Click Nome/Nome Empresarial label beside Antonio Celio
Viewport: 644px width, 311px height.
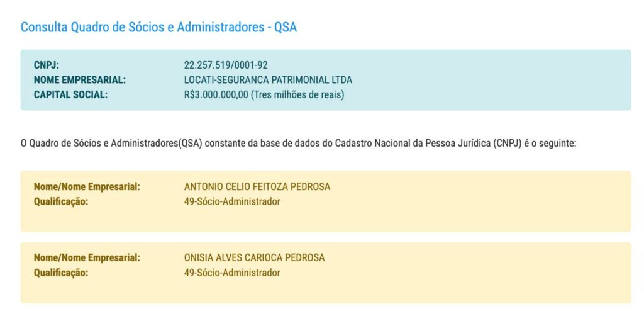(x=87, y=187)
